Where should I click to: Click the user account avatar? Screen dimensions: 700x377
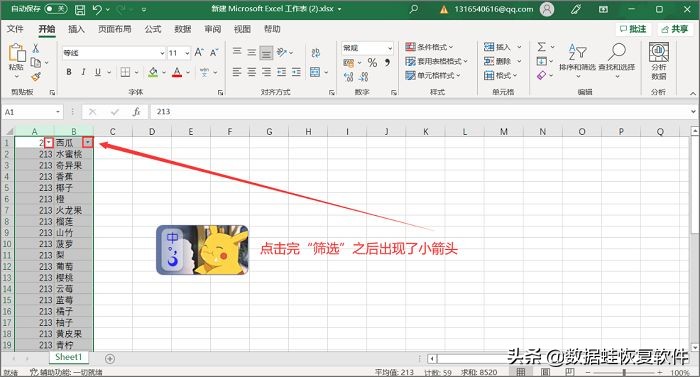coord(547,9)
